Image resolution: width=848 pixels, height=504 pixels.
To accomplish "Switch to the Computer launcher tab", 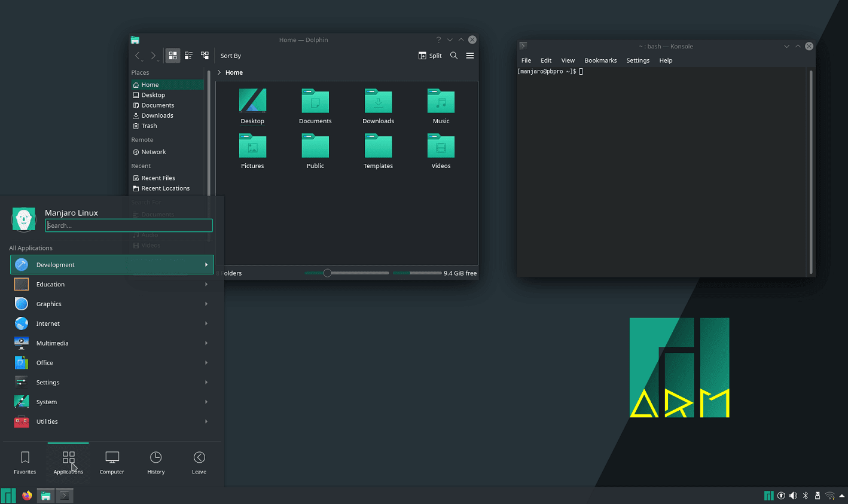I will coord(112,463).
